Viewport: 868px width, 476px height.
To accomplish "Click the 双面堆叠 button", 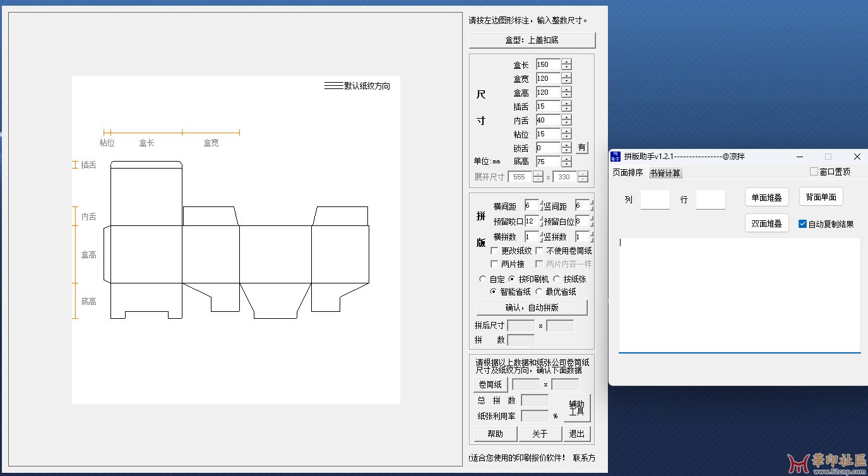I will 766,223.
